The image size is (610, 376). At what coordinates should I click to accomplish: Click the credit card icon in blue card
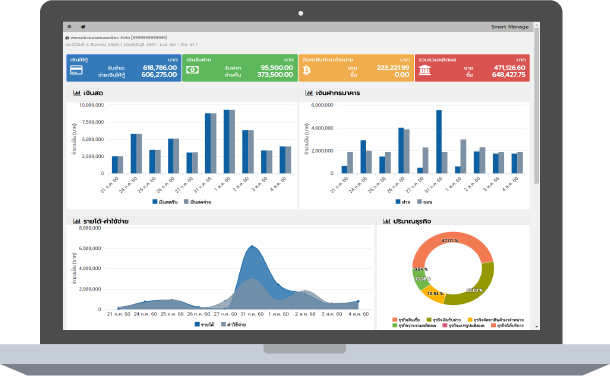[76, 70]
